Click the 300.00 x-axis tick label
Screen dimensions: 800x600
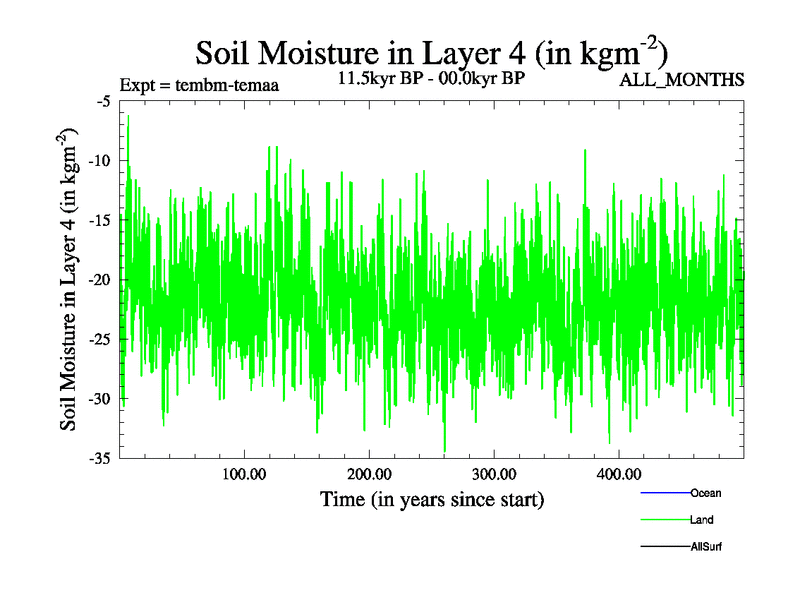[494, 474]
